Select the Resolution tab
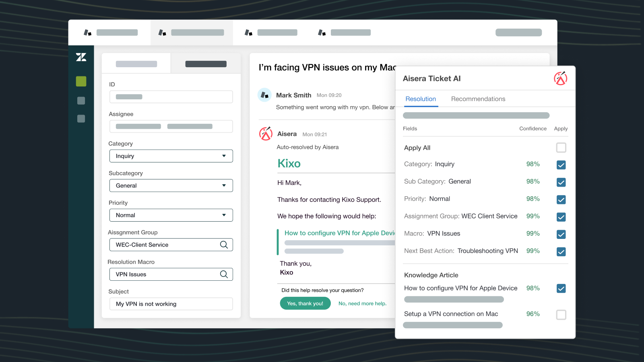Screen dimensions: 644x362 [421, 99]
